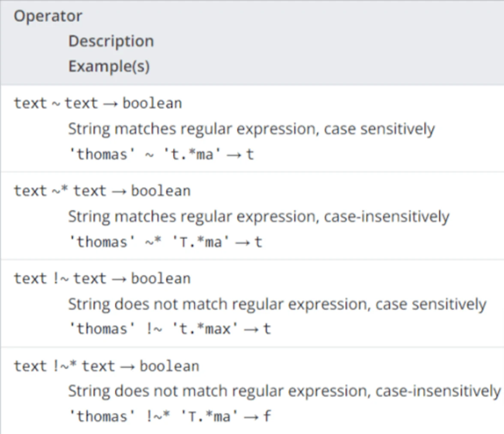Viewport: 504px width, 434px height.
Task: Click 'String does not match regular expression, case sensitively'
Action: click(x=277, y=304)
